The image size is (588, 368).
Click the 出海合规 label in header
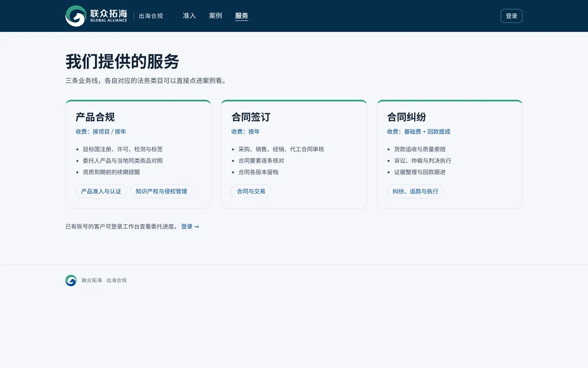tap(151, 16)
